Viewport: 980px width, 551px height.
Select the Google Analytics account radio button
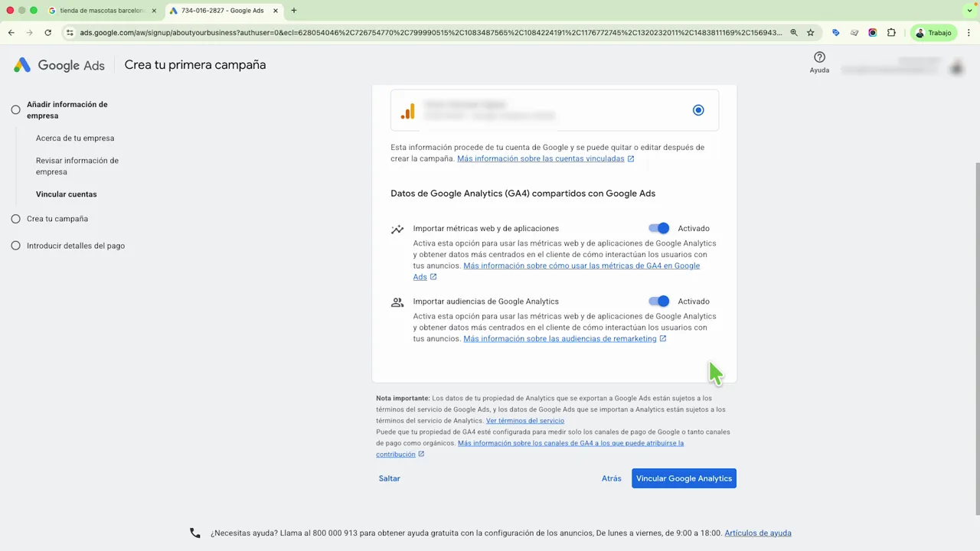tap(698, 110)
